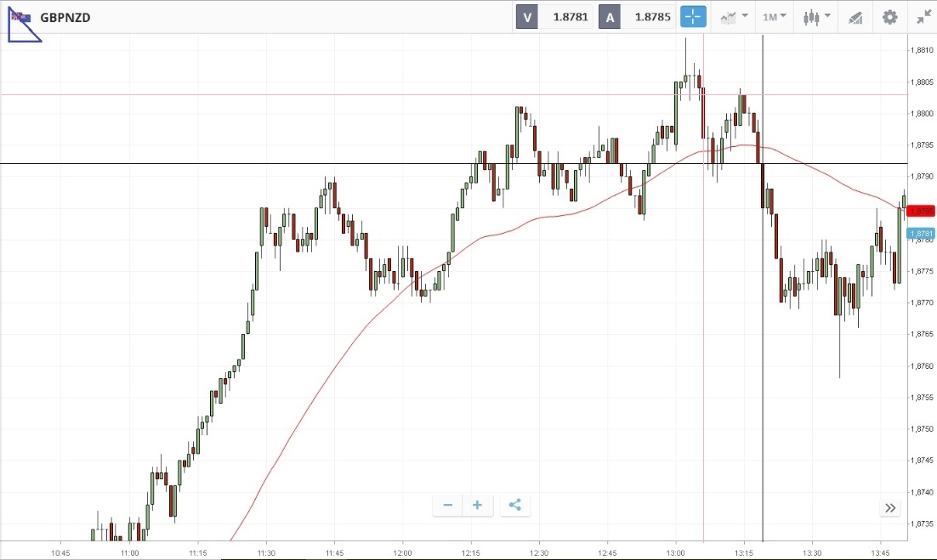Jump to latest candles with double arrow
This screenshot has height=560, width=937.
890,508
